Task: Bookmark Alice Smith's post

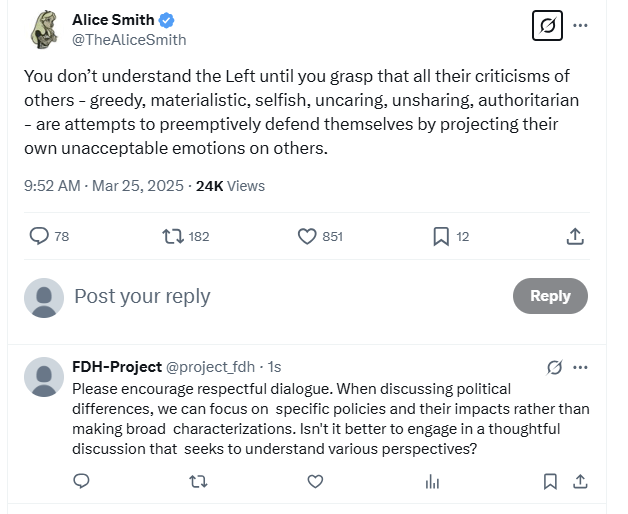Action: pos(440,237)
